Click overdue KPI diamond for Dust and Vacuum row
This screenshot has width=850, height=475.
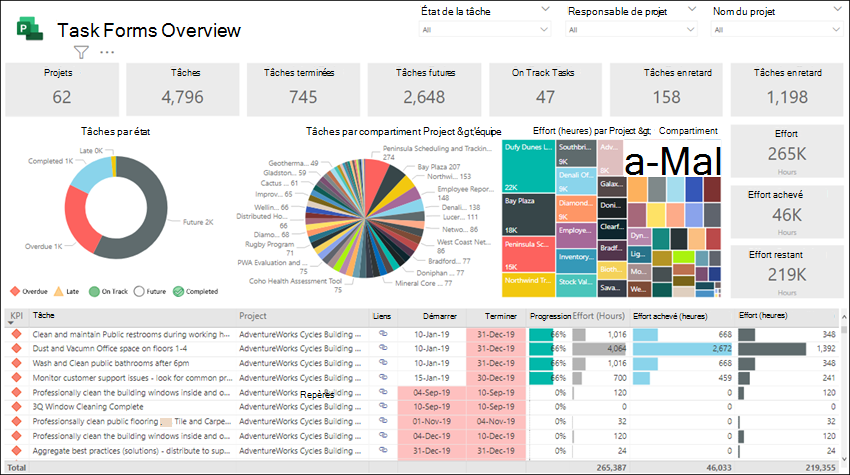[x=16, y=348]
